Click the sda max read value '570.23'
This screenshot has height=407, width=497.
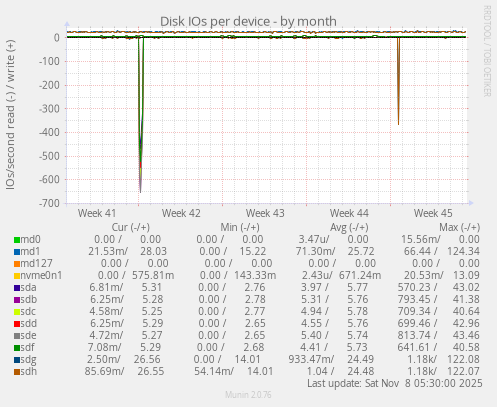pos(415,287)
